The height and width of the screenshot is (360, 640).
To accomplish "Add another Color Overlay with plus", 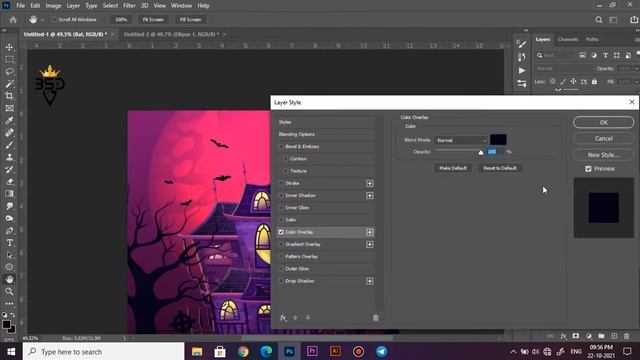I will 369,232.
